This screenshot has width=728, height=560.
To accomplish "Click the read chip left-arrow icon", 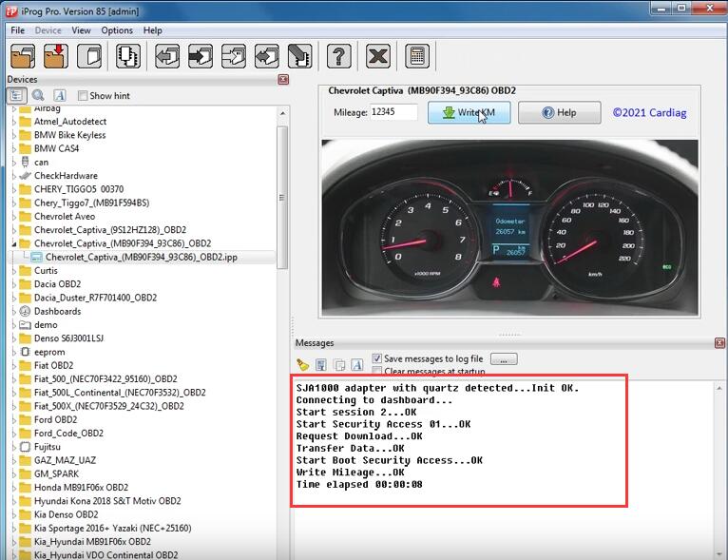I will pyautogui.click(x=167, y=56).
